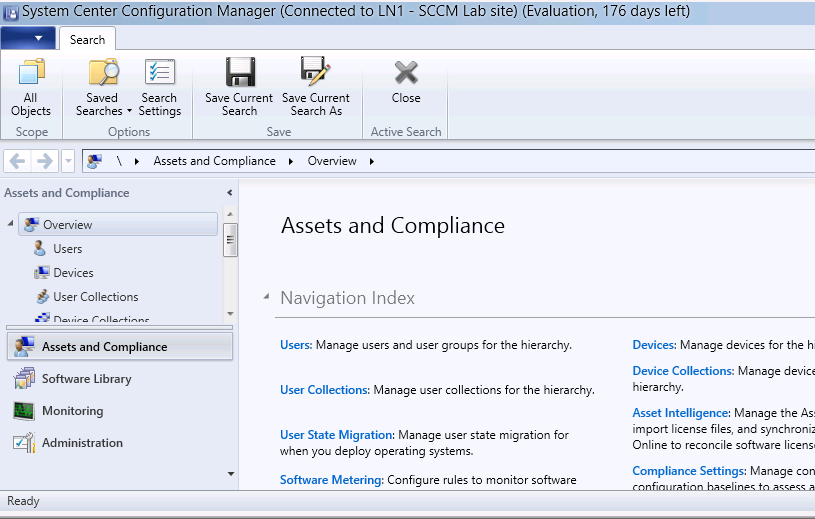Click Assets and Compliance in the breadcrumb

[x=214, y=161]
